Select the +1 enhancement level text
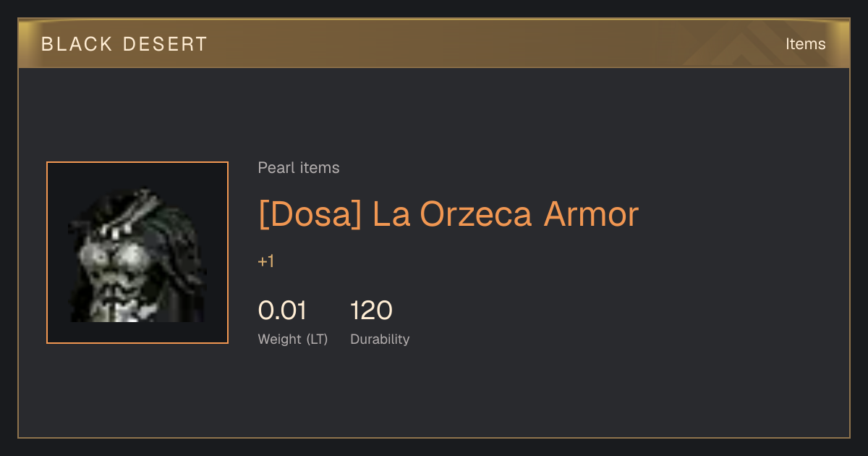868x456 pixels. [x=266, y=261]
